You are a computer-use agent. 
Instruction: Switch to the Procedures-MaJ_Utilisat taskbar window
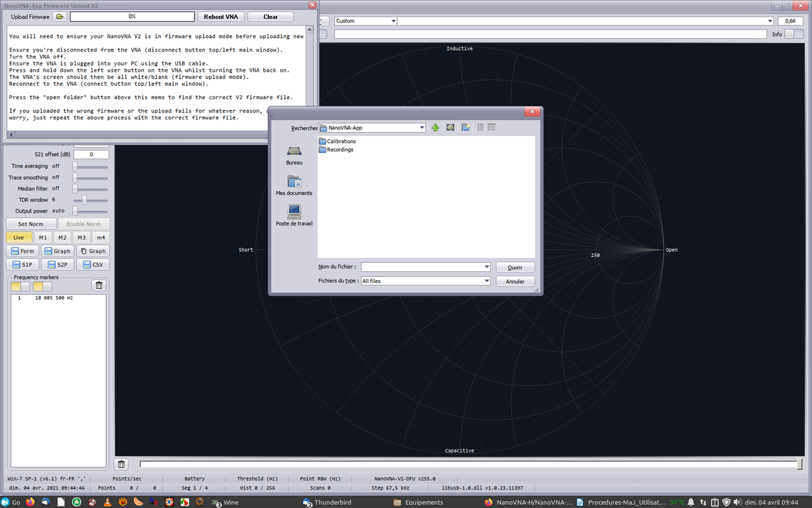pos(620,502)
